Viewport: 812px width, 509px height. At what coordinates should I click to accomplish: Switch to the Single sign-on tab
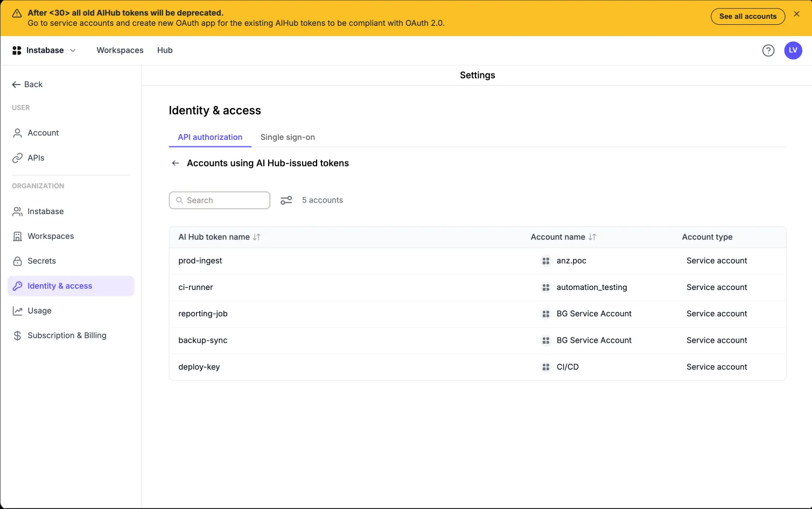pos(288,137)
